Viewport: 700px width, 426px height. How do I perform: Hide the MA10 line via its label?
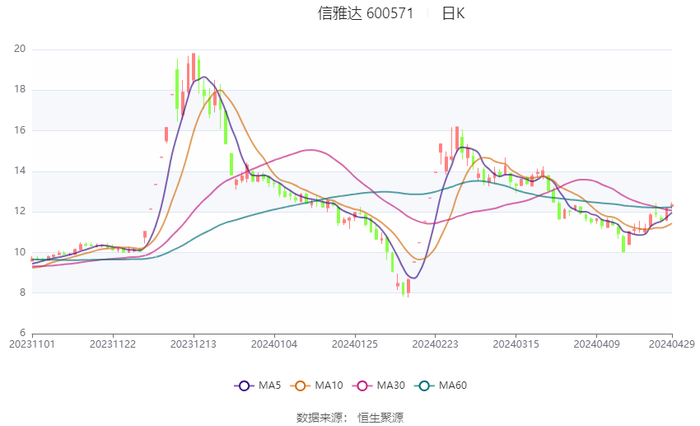click(x=329, y=385)
